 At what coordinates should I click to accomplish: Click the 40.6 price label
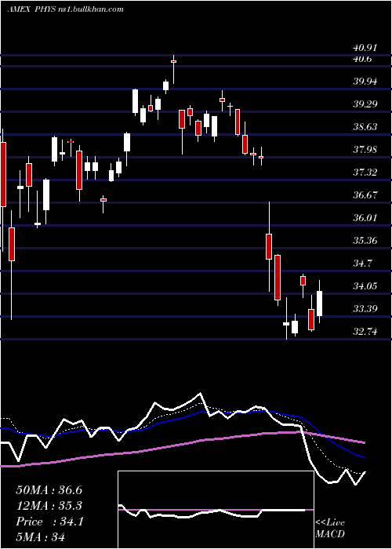pos(362,59)
